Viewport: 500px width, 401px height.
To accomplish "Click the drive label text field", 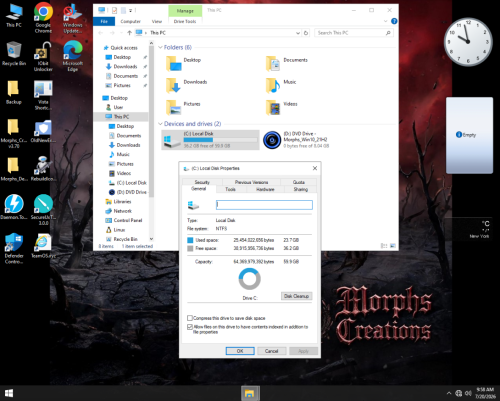I will [264, 205].
